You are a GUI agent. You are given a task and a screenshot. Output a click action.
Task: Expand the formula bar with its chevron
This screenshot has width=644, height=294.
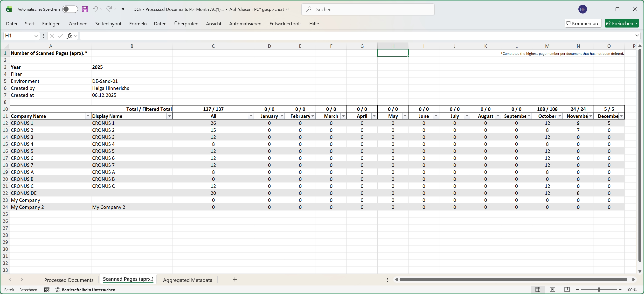637,35
